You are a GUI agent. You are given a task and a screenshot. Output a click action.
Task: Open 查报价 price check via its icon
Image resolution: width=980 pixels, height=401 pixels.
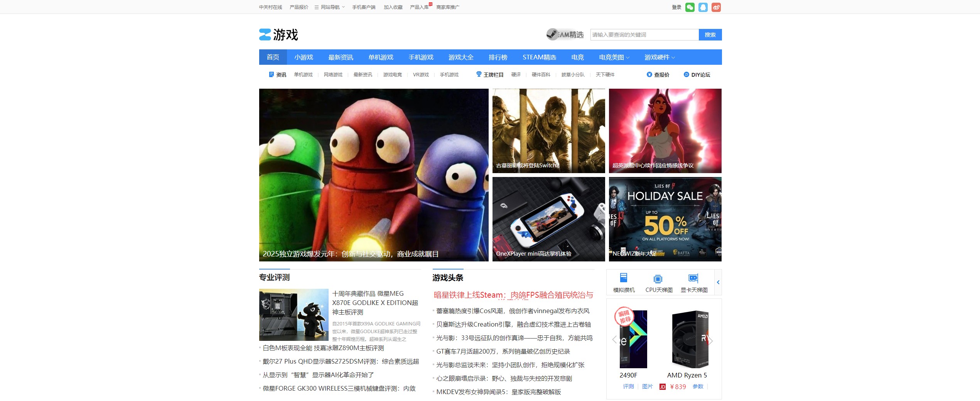pos(649,75)
